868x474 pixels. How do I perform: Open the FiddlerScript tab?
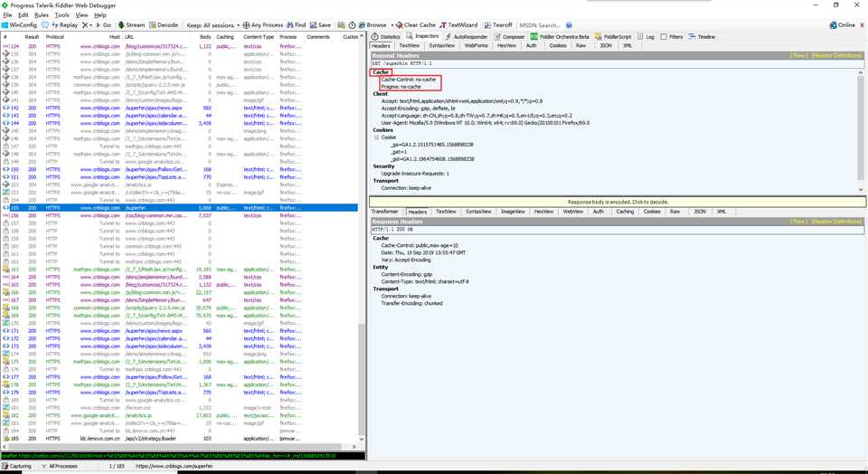coord(613,36)
